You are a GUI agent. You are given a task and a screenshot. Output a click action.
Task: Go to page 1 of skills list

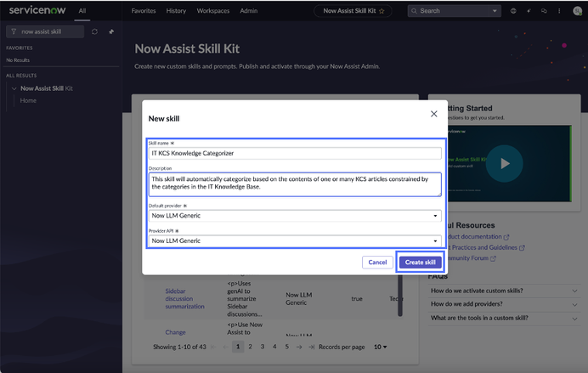[x=238, y=347]
